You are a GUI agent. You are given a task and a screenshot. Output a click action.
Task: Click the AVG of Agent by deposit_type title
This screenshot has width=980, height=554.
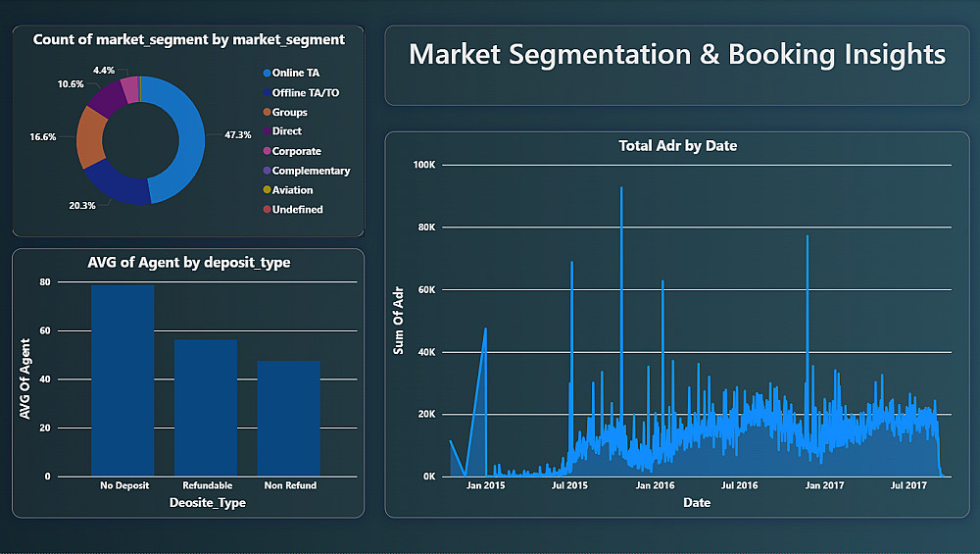click(x=189, y=263)
